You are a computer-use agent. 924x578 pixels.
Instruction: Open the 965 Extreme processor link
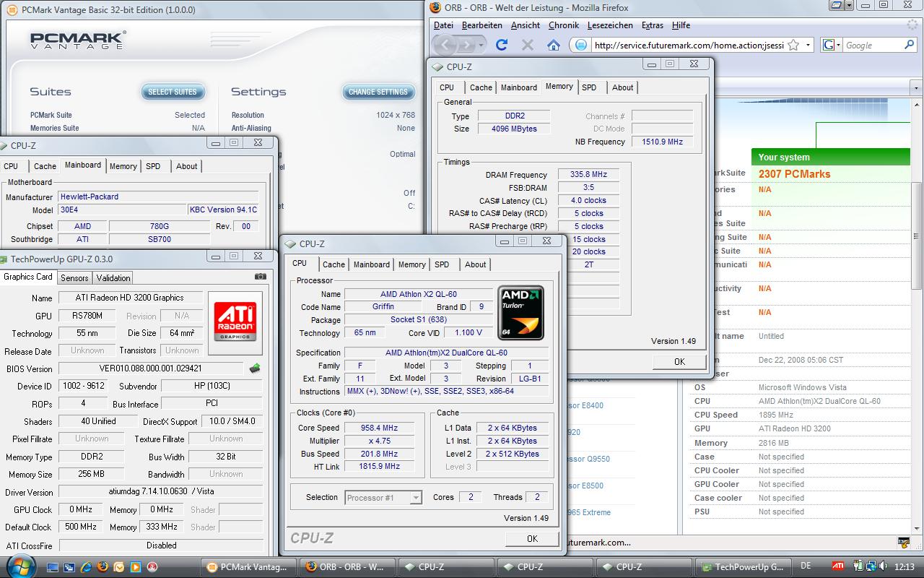pos(590,512)
